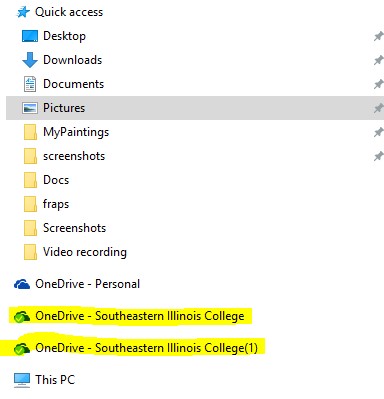Select the Quick access label
The image size is (384, 399).
tap(69, 12)
